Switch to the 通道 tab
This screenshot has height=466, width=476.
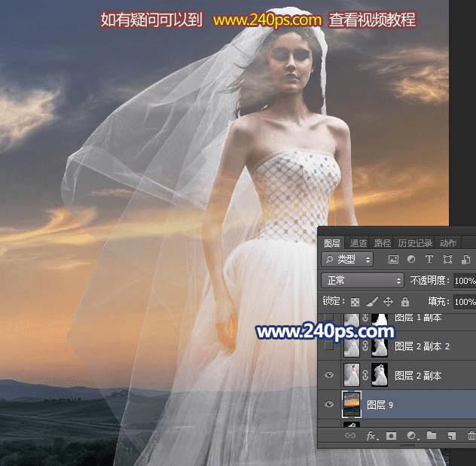(x=359, y=243)
